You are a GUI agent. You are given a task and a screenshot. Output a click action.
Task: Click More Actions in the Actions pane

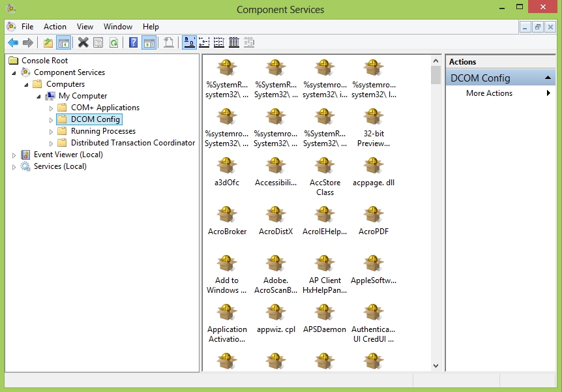pos(489,93)
